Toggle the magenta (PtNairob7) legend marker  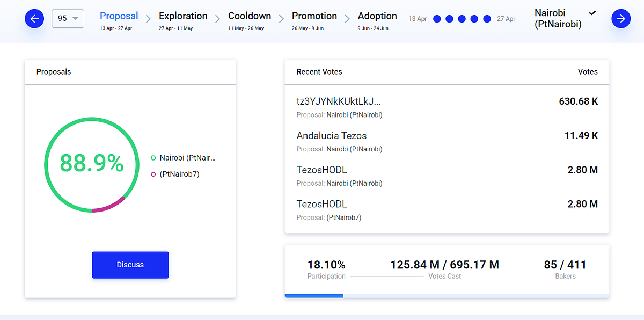click(153, 174)
